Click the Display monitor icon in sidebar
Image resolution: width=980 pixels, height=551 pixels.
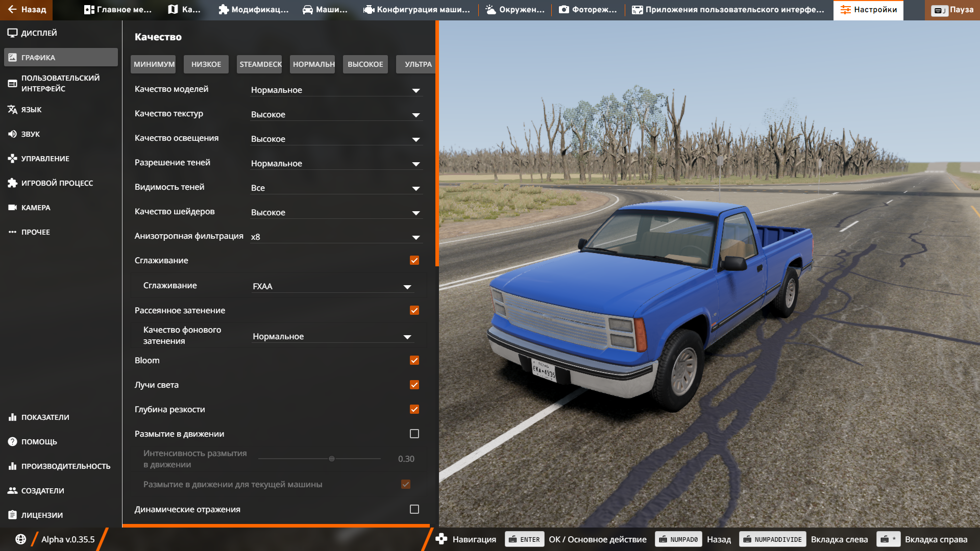[12, 33]
